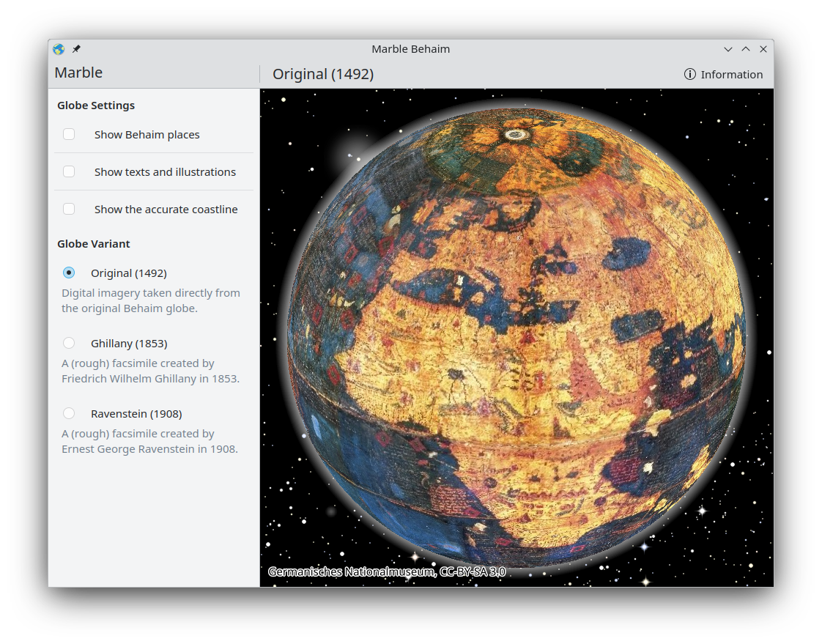Click the Ghillany facsimile description text
Image resolution: width=822 pixels, height=644 pixels.
150,371
